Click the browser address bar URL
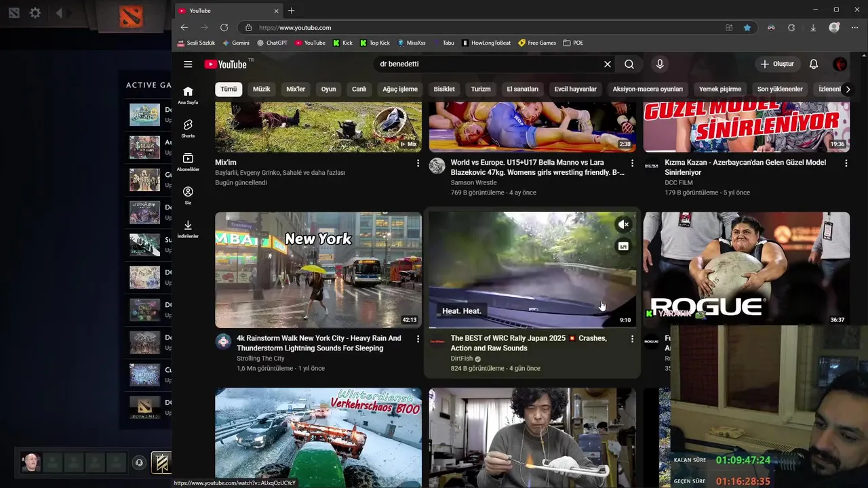The width and height of the screenshot is (868, 488). [x=295, y=28]
